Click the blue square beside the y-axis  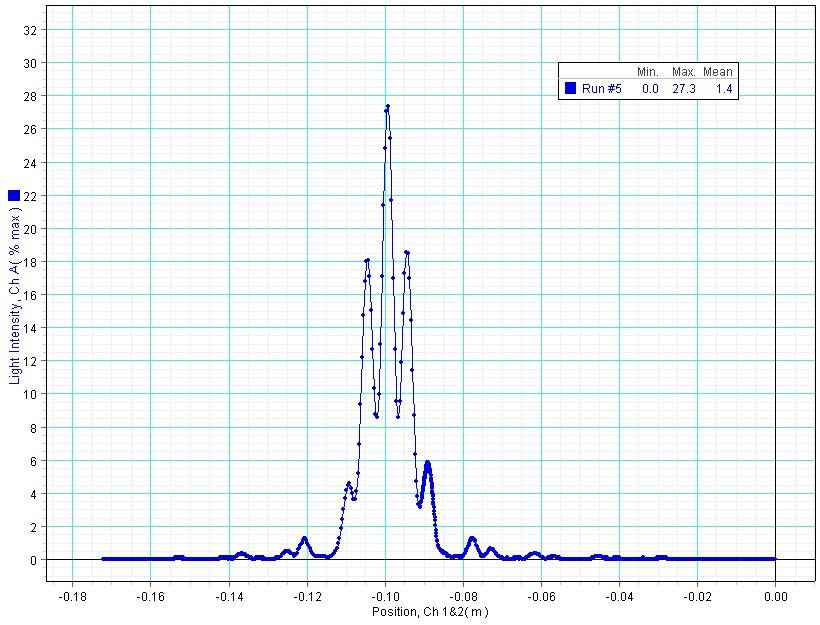point(14,196)
